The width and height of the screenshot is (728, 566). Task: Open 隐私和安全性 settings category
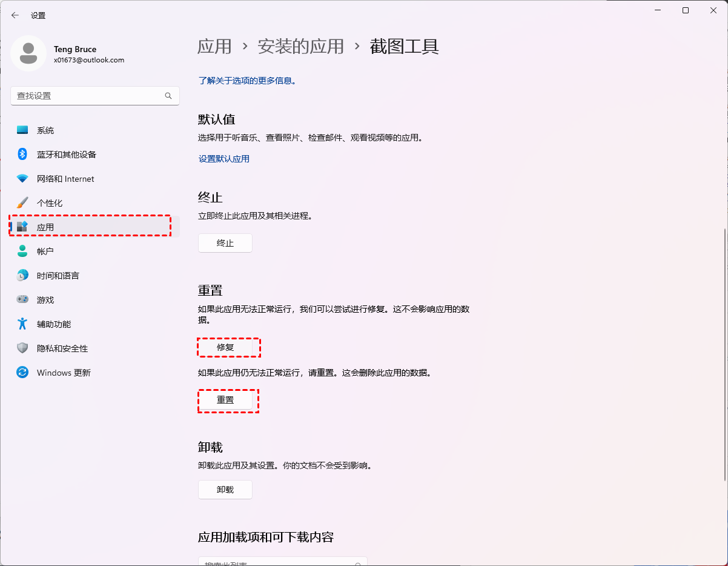95,348
